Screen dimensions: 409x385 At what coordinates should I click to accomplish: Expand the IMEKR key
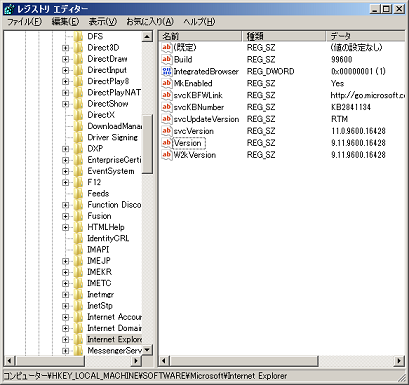tap(66, 272)
